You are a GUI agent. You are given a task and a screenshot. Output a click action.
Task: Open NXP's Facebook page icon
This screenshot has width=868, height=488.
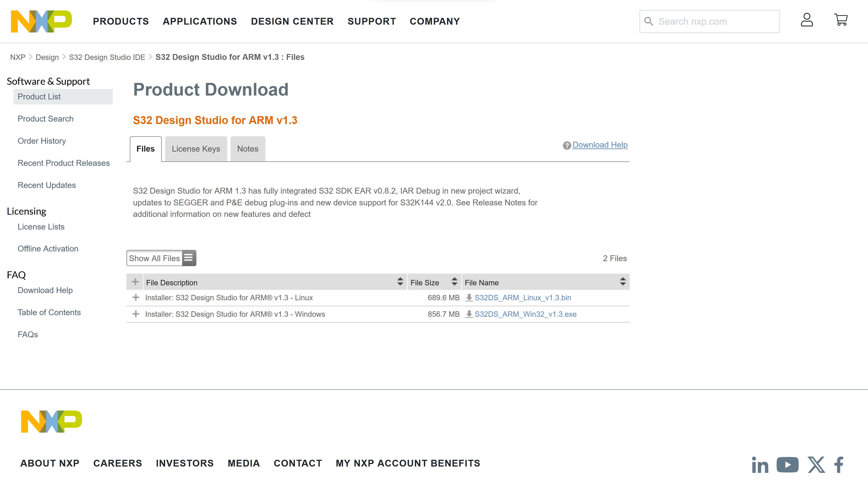(839, 465)
